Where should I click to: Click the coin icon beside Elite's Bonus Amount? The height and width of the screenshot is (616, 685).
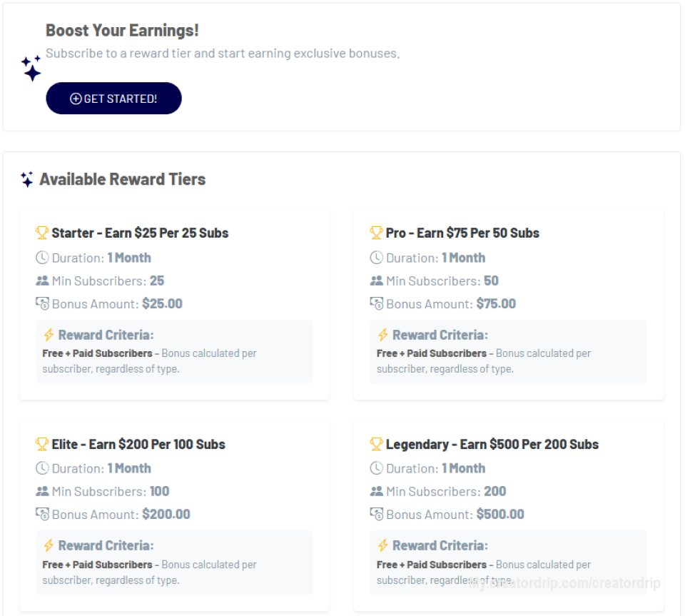41,514
